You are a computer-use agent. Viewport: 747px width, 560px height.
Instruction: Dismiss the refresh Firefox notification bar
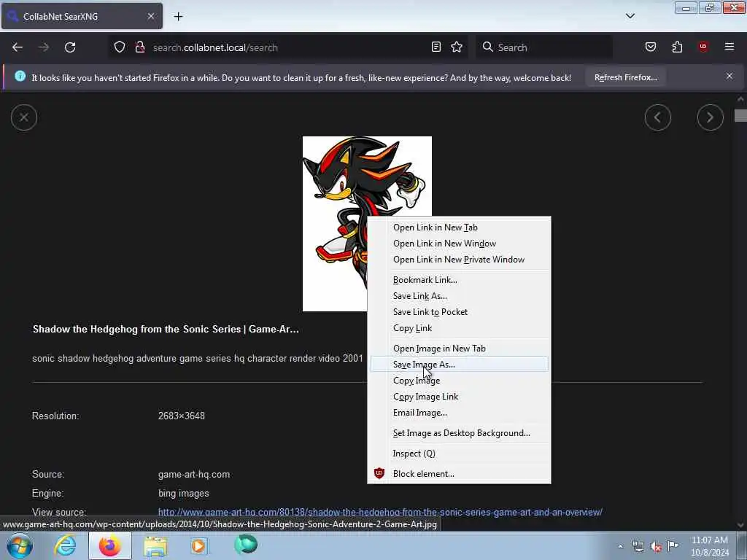729,76
